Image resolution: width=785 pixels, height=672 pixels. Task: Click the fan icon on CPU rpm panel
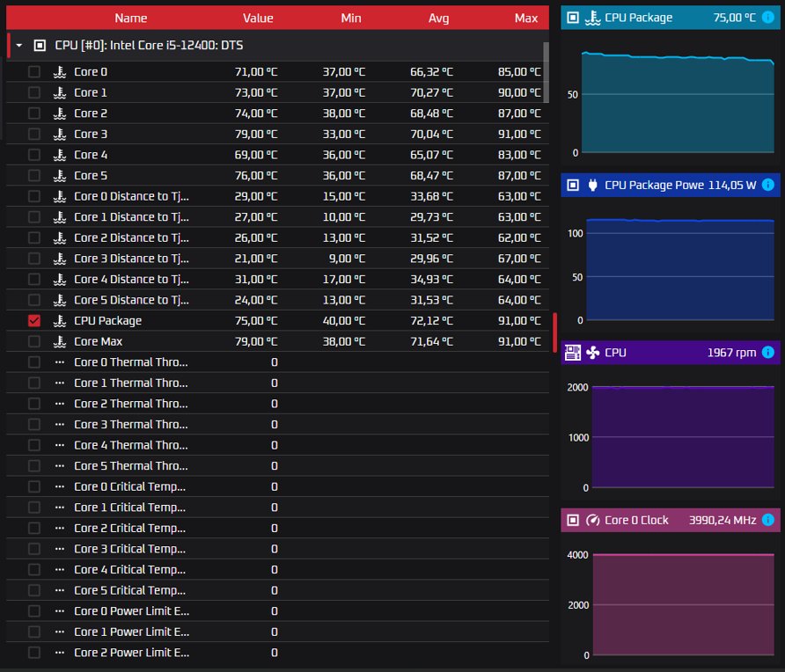(593, 353)
